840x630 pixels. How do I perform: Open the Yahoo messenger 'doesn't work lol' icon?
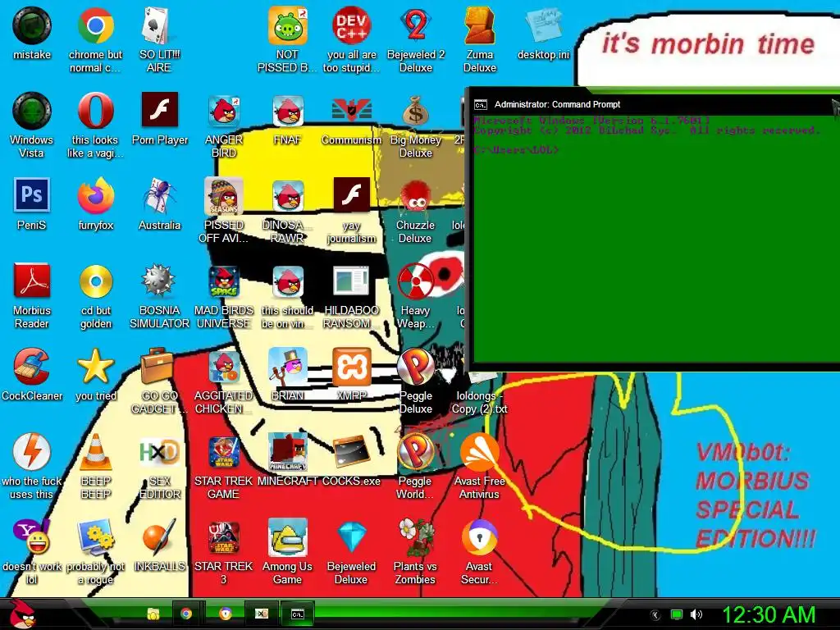32,537
